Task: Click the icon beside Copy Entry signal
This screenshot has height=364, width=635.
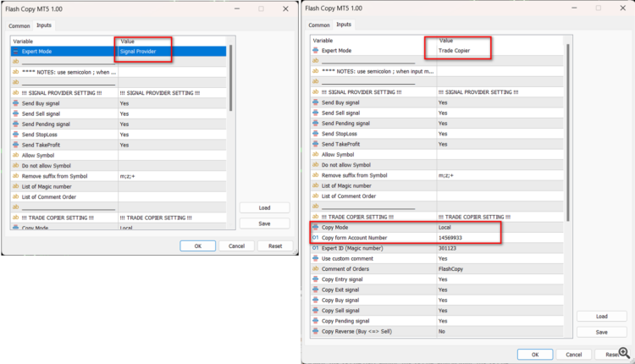Action: click(x=315, y=279)
